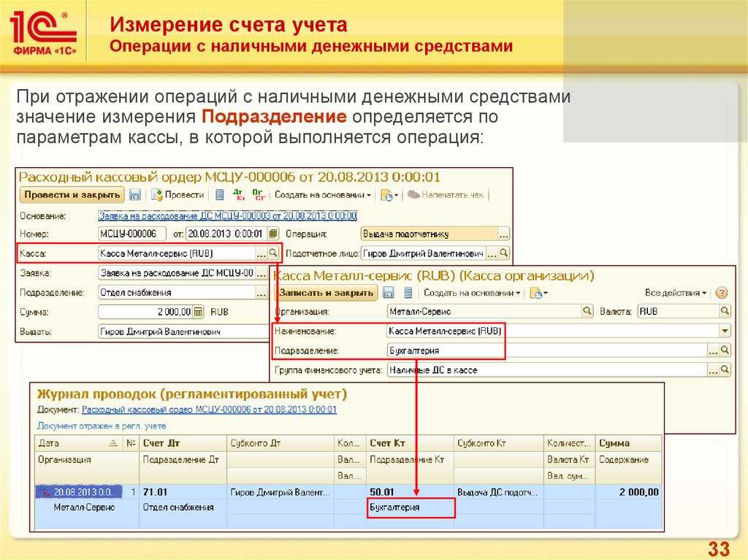Click the posting row icon beside 20.08.2013
The width and height of the screenshot is (748, 560).
(x=45, y=492)
